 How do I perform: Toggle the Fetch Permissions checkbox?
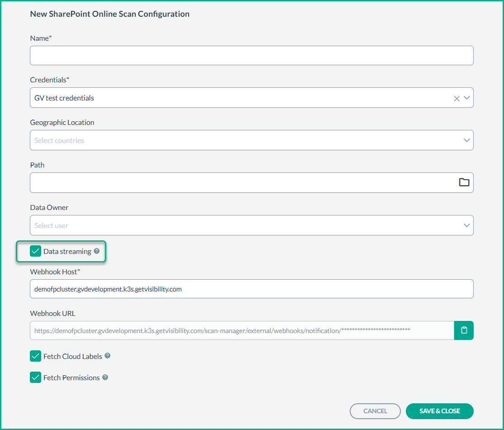click(x=36, y=377)
